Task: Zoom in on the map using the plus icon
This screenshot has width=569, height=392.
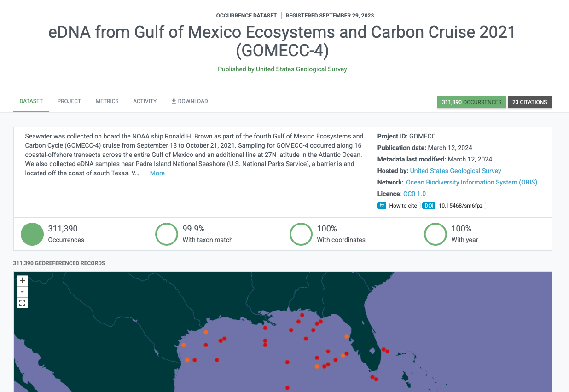Action: click(x=22, y=280)
